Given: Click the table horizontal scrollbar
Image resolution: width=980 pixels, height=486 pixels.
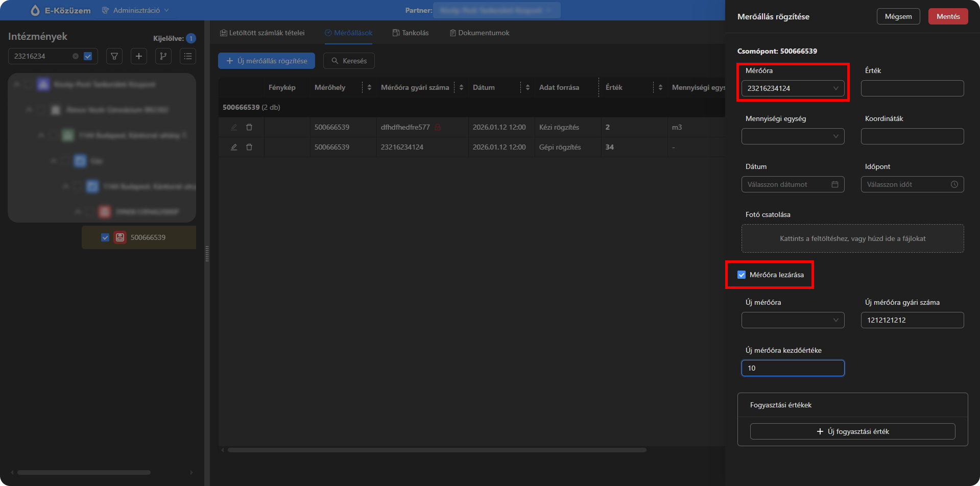Looking at the screenshot, I should (437, 450).
